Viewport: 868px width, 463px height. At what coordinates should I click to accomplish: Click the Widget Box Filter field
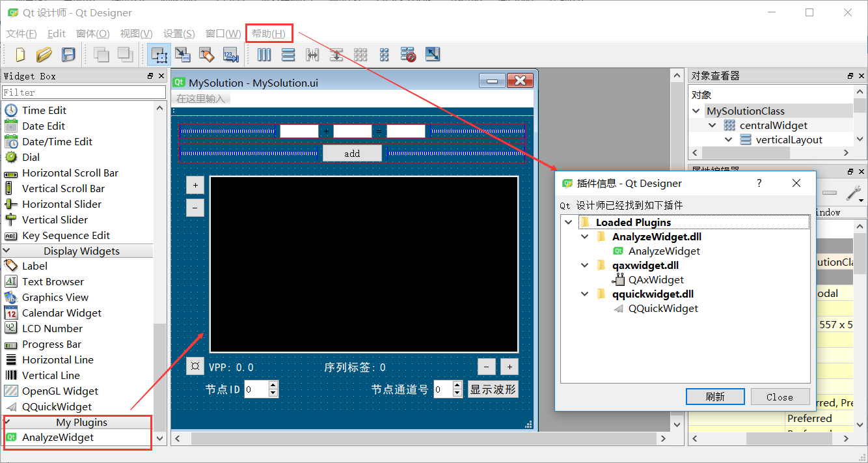(84, 92)
